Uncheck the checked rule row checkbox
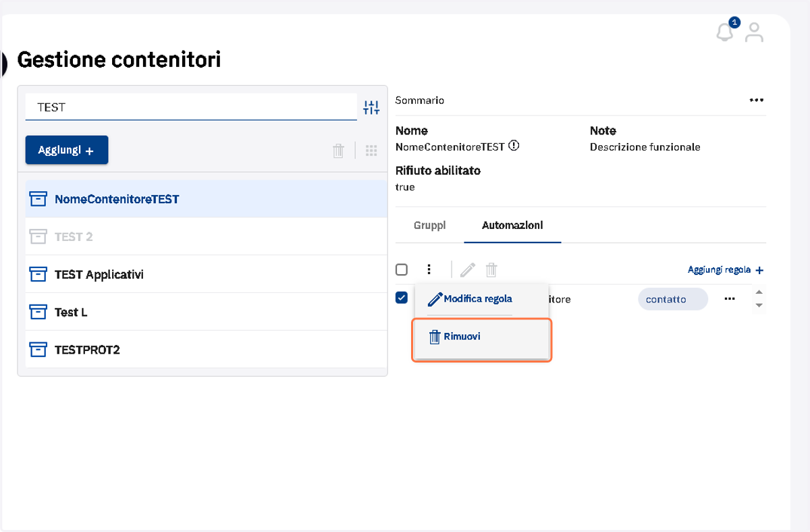The height and width of the screenshot is (532, 810). [402, 298]
